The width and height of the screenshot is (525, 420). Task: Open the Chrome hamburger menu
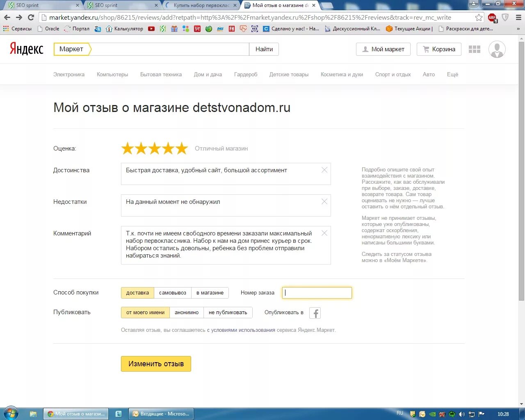pos(518,18)
